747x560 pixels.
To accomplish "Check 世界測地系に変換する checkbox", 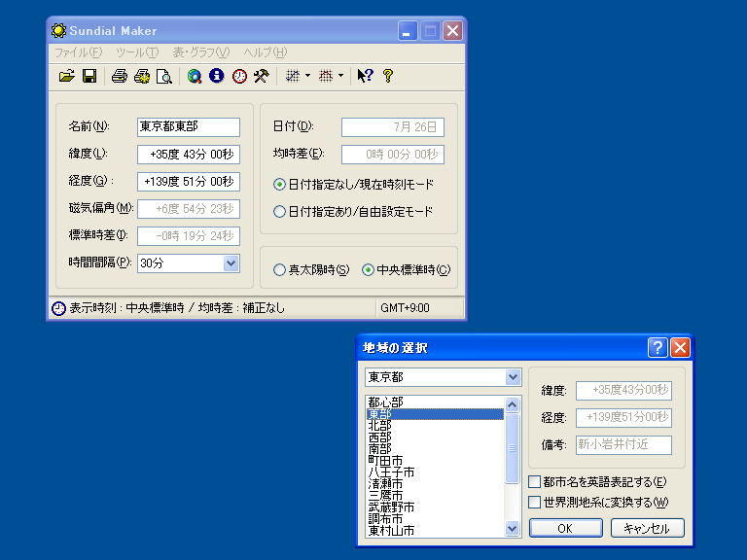I will point(535,503).
